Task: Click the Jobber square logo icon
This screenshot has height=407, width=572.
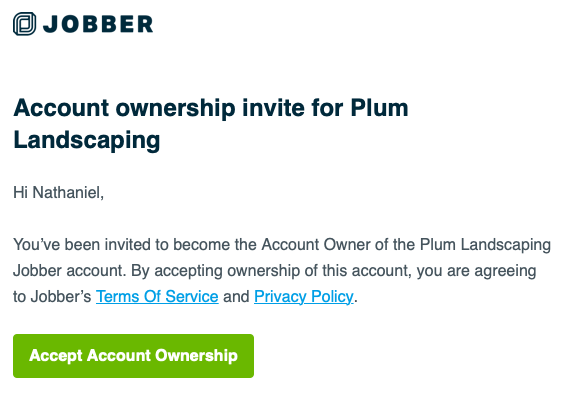Action: click(x=24, y=24)
